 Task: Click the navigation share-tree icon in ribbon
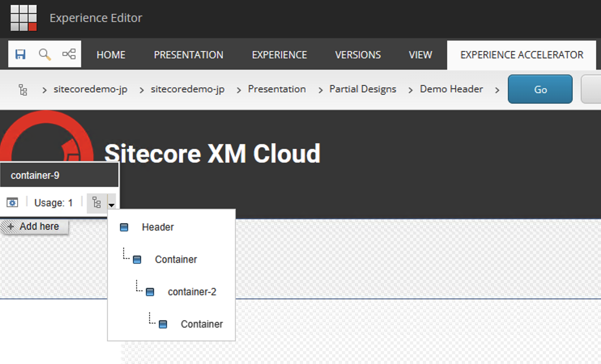(69, 54)
